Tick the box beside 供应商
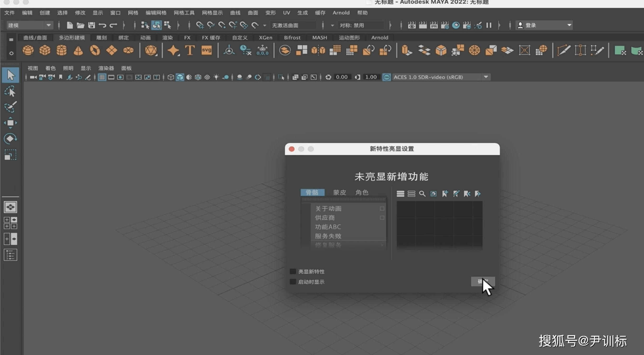 382,218
